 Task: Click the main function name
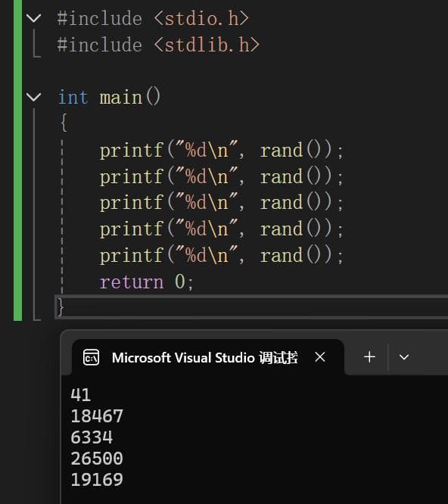[x=121, y=98]
